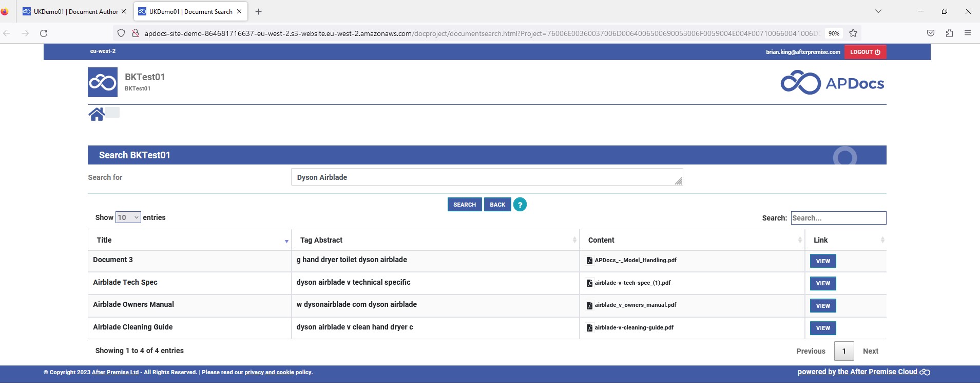Screen dimensions: 980x385
Task: Open airblade-v-cleaning-guide.pdf file link
Action: (x=634, y=327)
